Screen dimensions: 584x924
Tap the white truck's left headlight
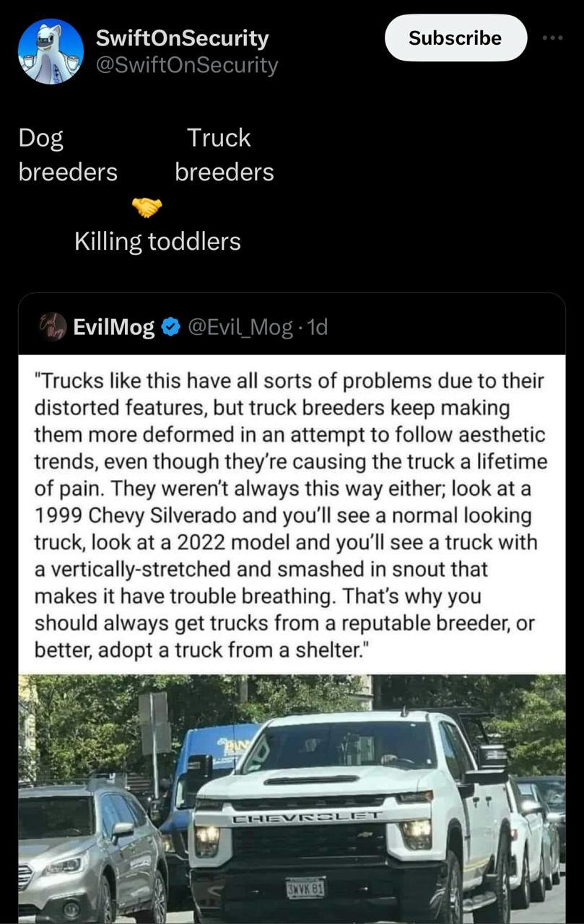[x=206, y=840]
